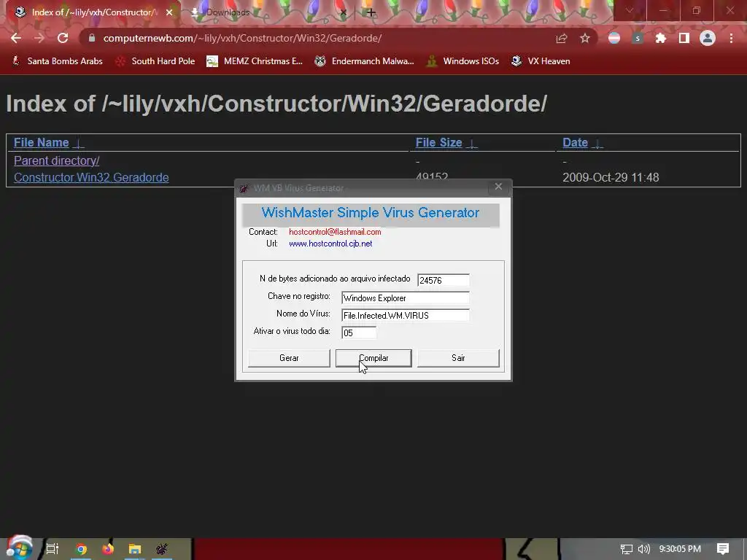Open the Windows ISOs bookmark
Screen dimensions: 747x560
tap(462, 61)
